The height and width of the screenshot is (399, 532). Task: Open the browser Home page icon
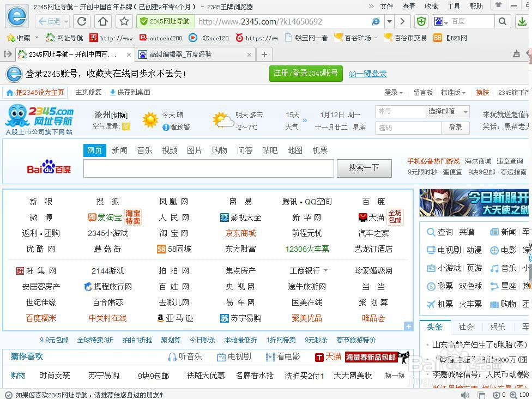(104, 21)
